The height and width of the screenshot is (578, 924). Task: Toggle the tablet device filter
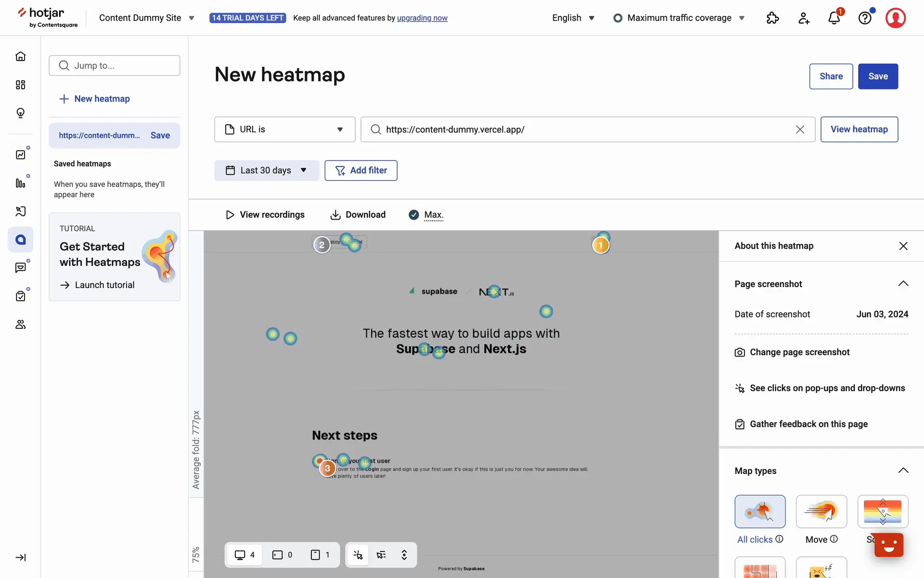282,555
